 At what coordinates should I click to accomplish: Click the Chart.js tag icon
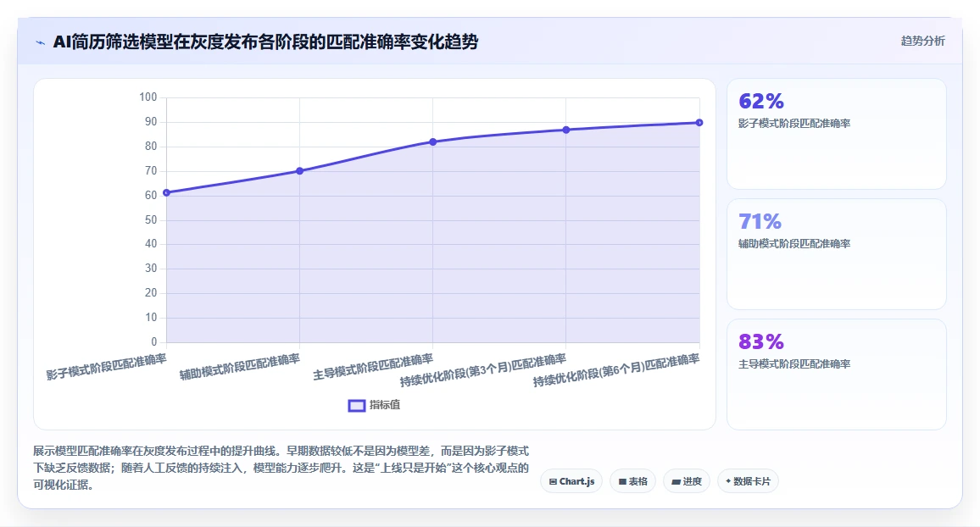tap(553, 482)
